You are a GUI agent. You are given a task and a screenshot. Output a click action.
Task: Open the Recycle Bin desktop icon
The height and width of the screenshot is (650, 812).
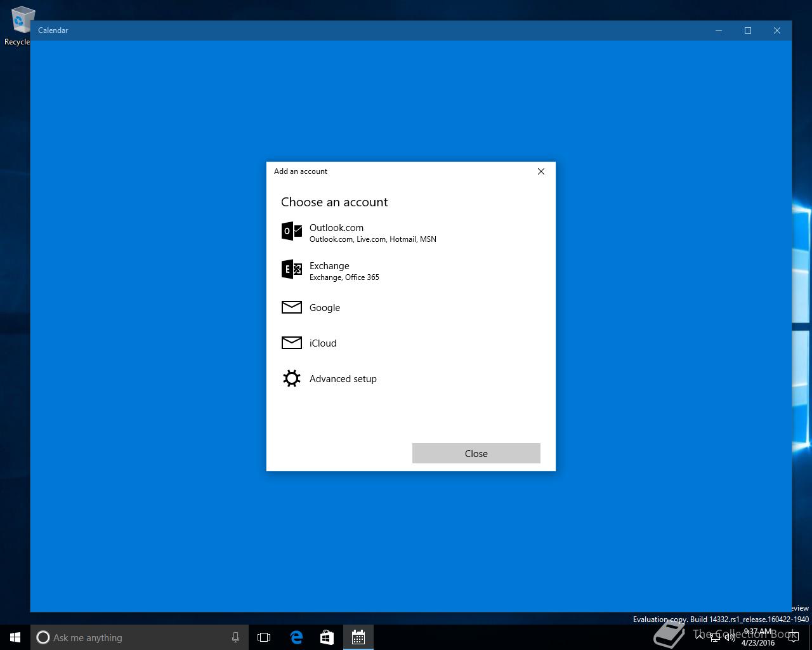[19, 25]
